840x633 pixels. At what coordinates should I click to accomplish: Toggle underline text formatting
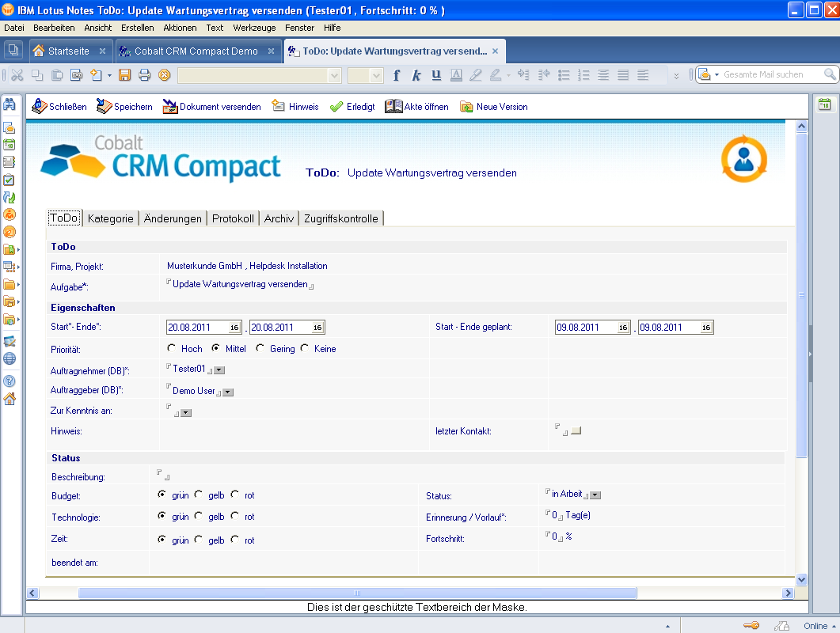(x=436, y=75)
